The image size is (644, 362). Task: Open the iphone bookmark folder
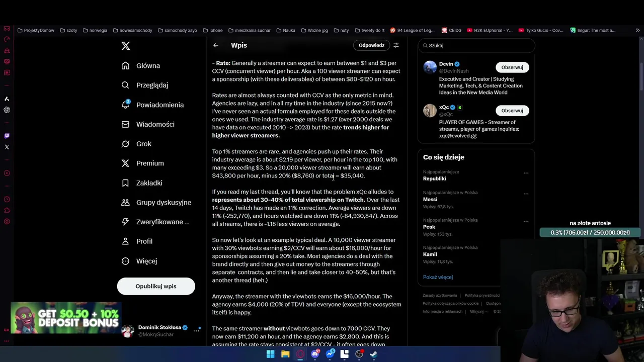(x=213, y=30)
